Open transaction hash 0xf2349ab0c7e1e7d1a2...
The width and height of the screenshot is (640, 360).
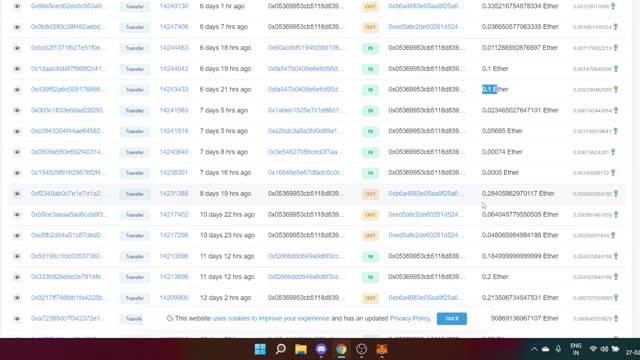68,193
